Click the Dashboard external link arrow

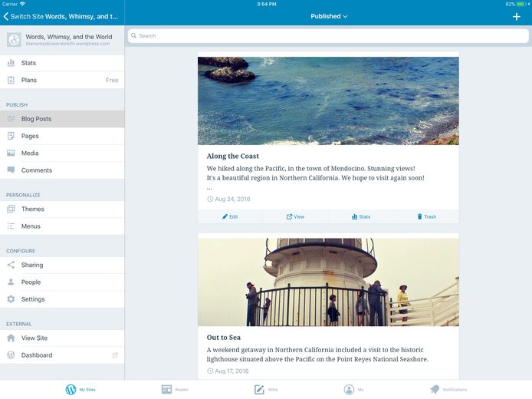coord(115,355)
